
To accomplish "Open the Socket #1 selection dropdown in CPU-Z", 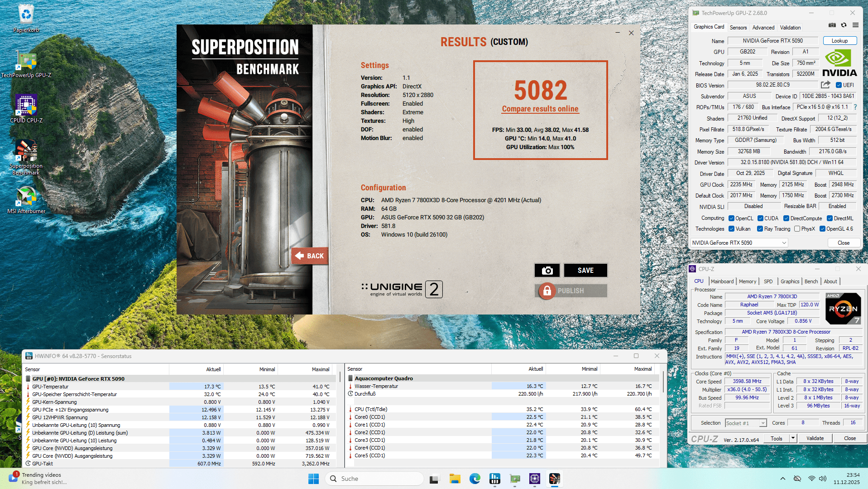I will tap(745, 423).
